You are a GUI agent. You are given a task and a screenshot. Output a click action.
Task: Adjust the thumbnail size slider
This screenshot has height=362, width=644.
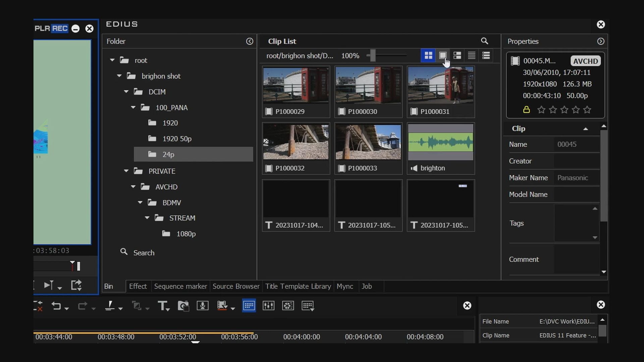[x=372, y=55]
